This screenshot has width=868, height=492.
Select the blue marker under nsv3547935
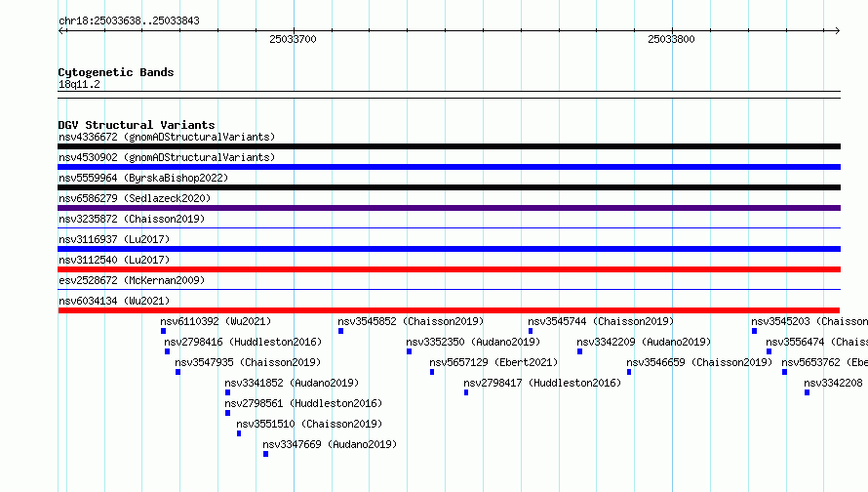tap(178, 372)
